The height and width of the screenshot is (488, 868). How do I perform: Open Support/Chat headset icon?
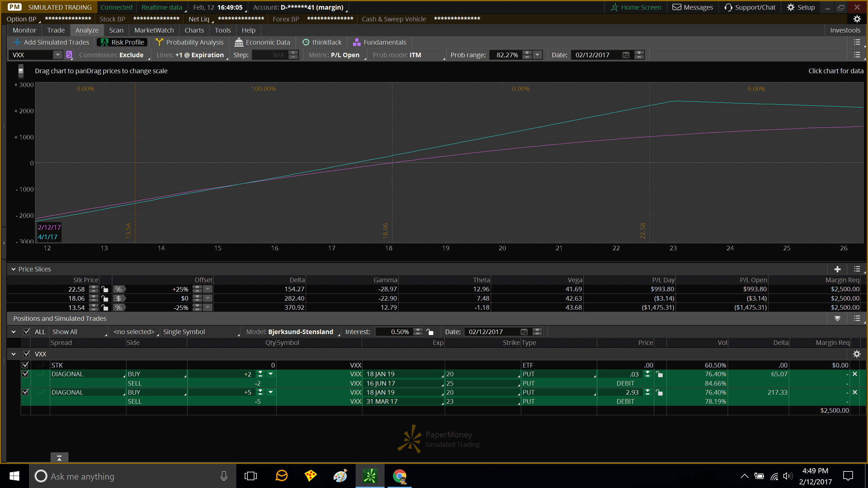pyautogui.click(x=728, y=7)
